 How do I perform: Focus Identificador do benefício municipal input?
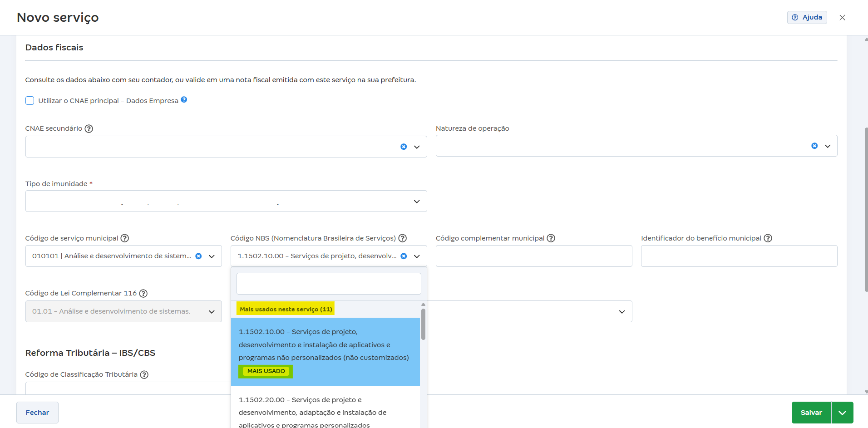(739, 256)
